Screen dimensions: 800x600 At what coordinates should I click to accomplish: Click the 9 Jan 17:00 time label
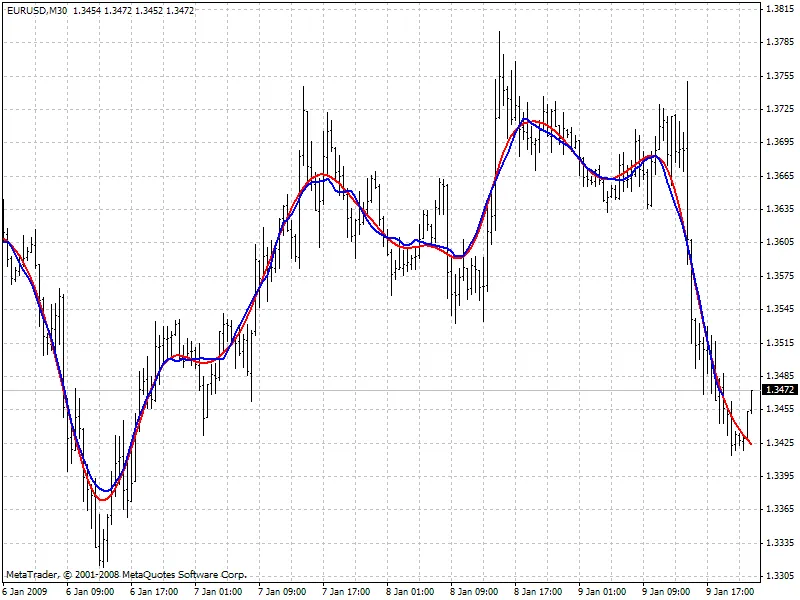pos(730,591)
